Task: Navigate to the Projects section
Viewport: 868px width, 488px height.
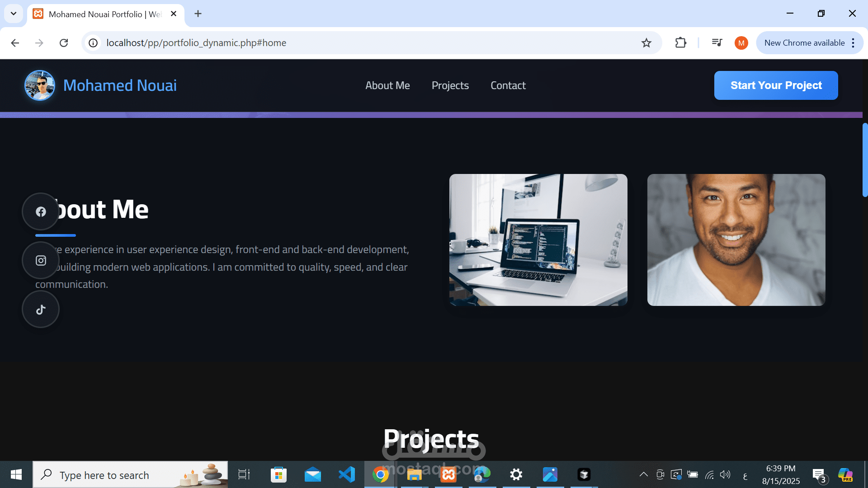Action: coord(450,85)
